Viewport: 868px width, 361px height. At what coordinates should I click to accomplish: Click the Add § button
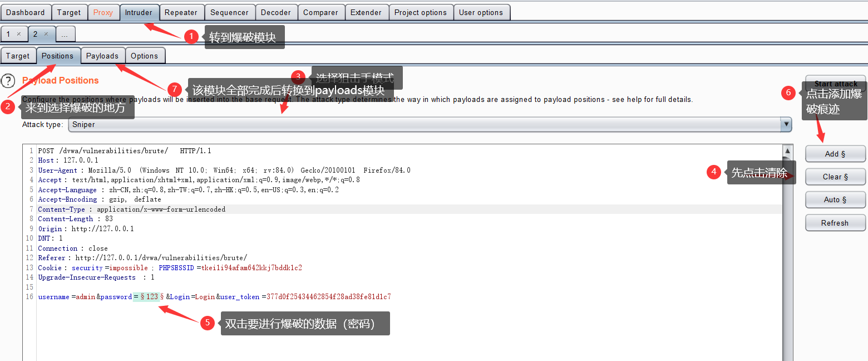835,154
